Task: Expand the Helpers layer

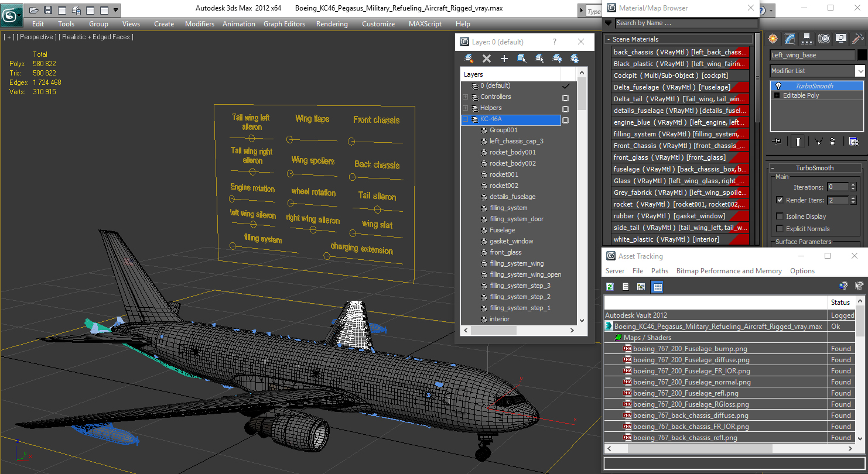Action: 466,108
